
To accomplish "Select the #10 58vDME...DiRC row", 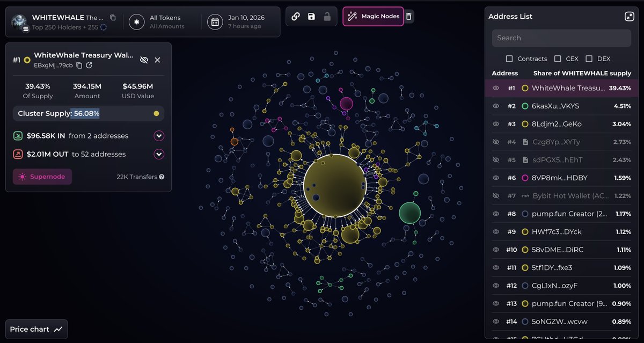I will point(561,250).
